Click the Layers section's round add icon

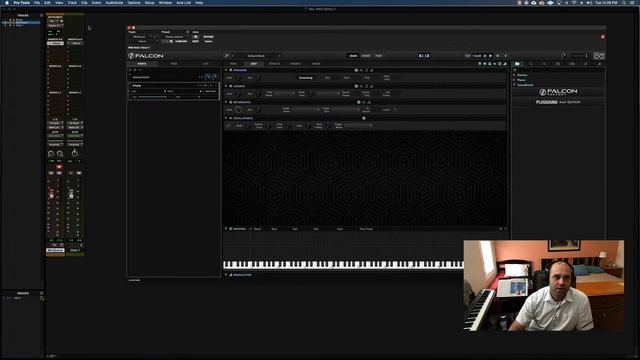click(x=356, y=86)
